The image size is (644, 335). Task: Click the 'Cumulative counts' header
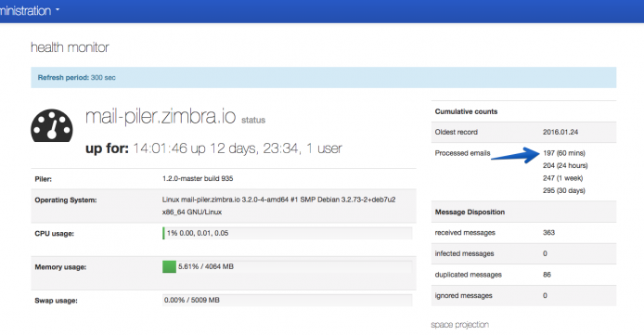point(466,111)
